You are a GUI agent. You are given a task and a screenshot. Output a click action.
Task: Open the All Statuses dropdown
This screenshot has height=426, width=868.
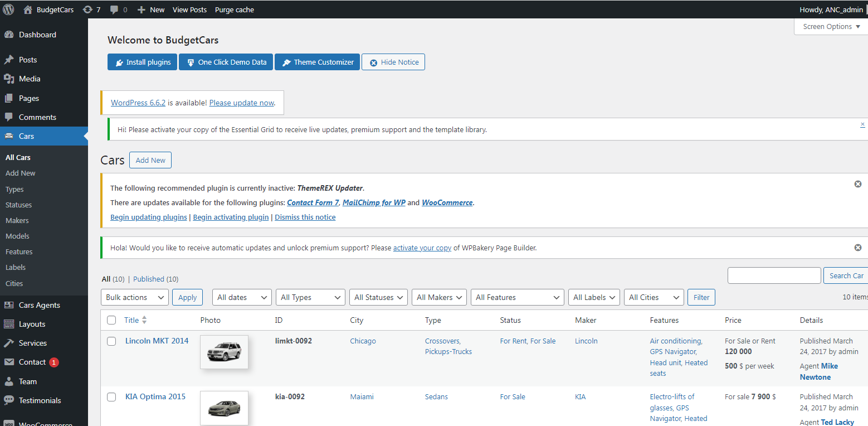tap(378, 297)
